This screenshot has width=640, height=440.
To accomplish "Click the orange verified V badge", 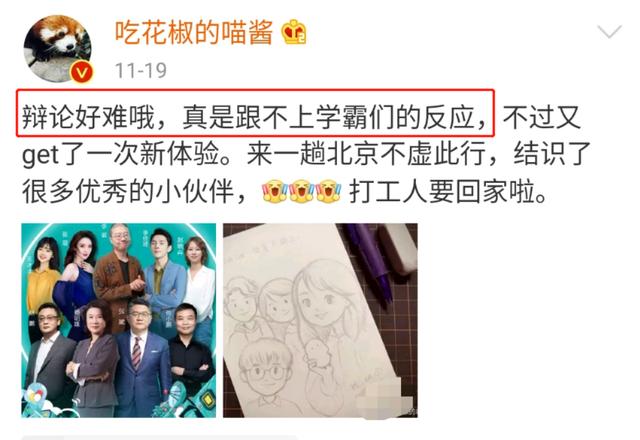I will point(82,73).
